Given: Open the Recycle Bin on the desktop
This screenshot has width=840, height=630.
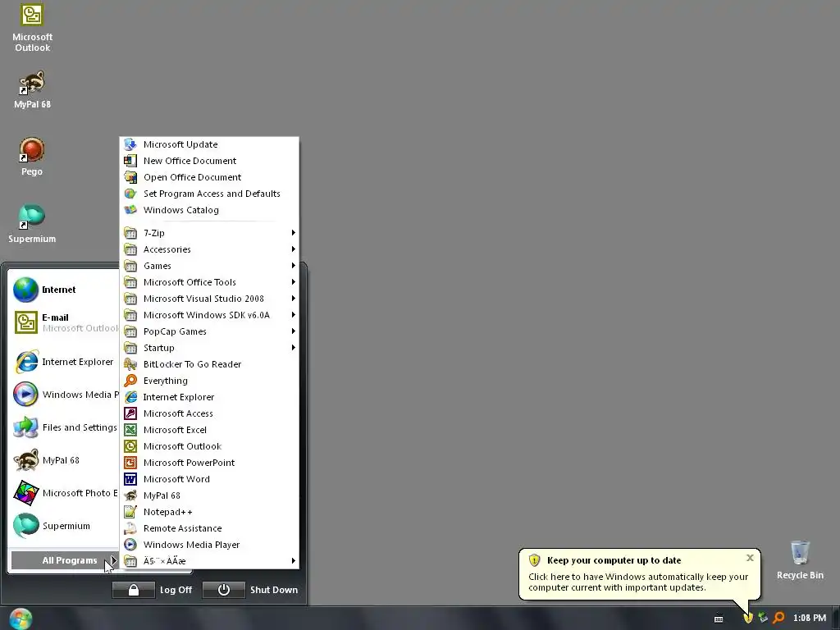Looking at the screenshot, I should (x=800, y=559).
